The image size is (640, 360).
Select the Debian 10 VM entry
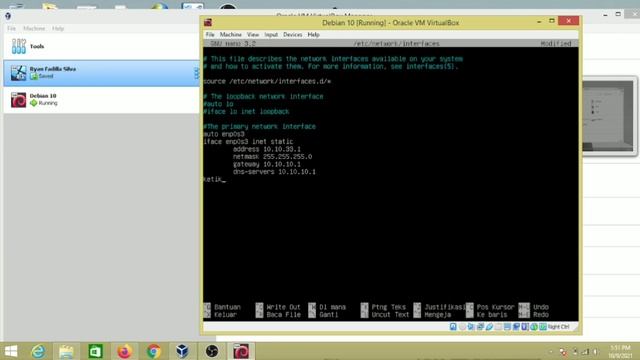[x=102, y=100]
